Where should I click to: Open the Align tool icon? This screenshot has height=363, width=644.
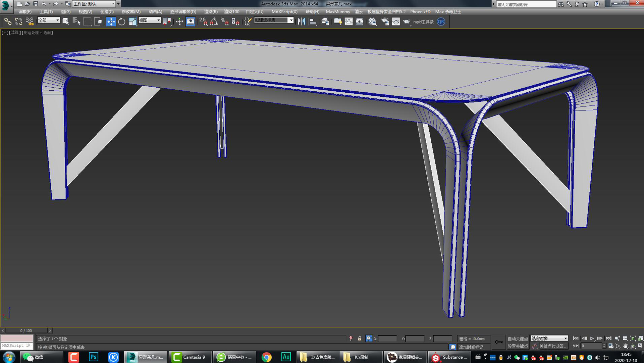pos(312,21)
